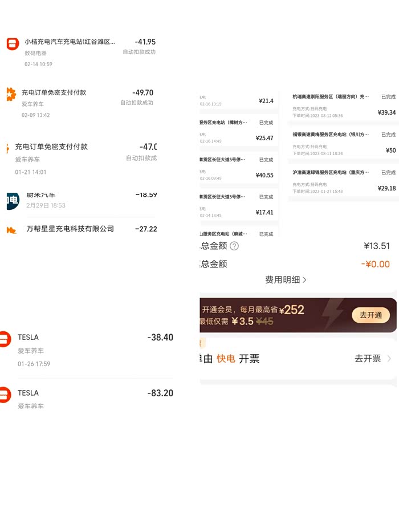Click the red icon beside TESLA -38.40
Screen dimensions: 399x532
coord(6,339)
